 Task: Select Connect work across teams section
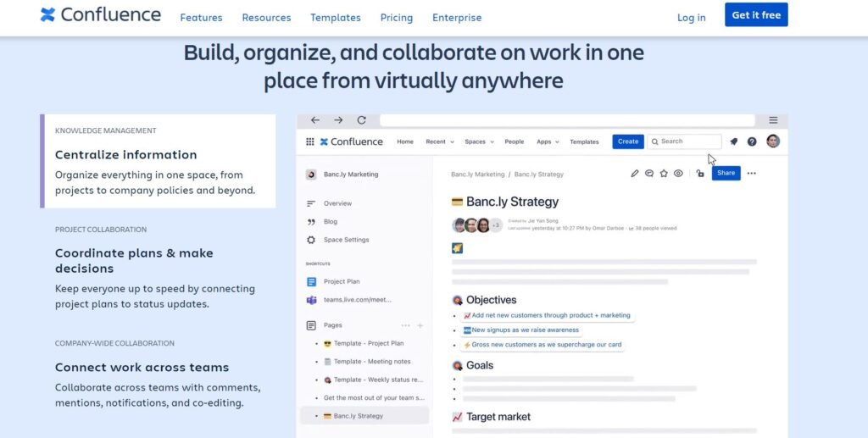[x=158, y=374]
